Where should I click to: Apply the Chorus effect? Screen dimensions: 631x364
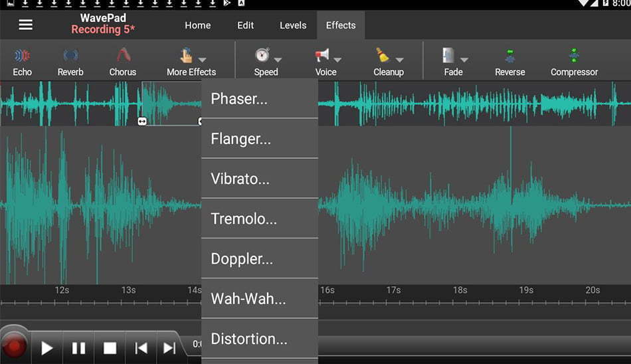123,62
